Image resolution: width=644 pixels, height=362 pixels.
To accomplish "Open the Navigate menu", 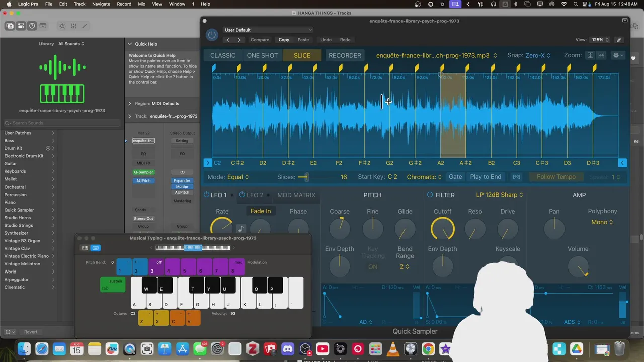I will (101, 4).
